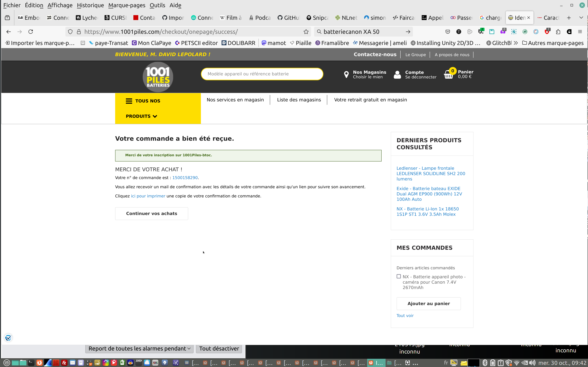Screen dimensions: 588x367
Task: Open the Firefox hamburger application menu
Action: coord(580,32)
